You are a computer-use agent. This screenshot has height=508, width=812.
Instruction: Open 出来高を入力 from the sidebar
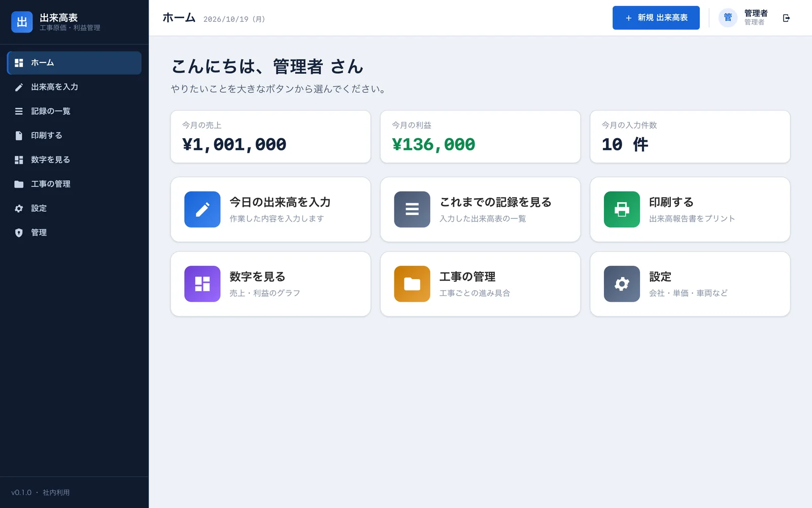tap(74, 87)
